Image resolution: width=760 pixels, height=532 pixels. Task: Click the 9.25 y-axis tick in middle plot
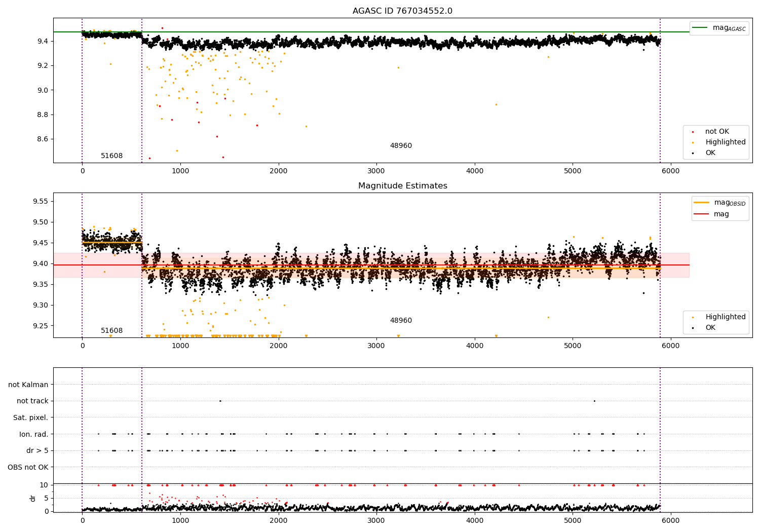pyautogui.click(x=41, y=326)
